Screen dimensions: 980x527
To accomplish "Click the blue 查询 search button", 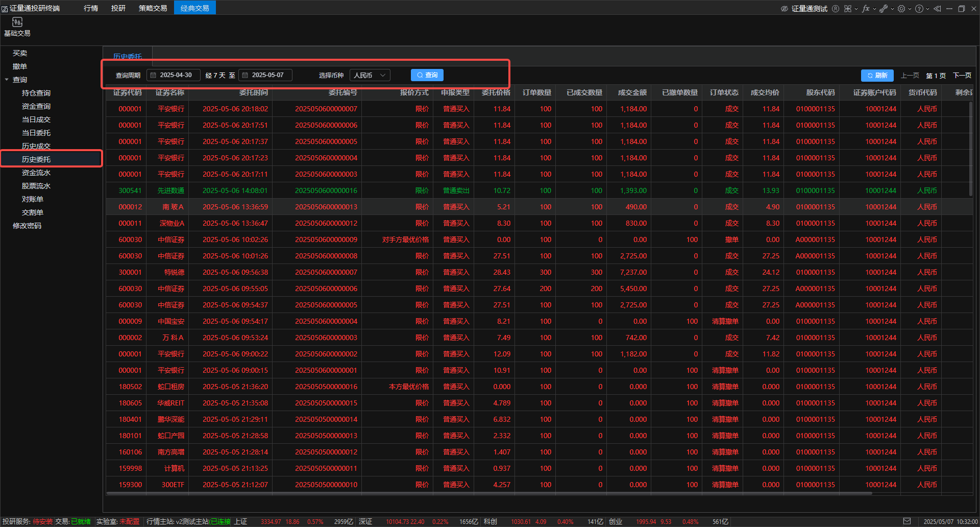I will 427,75.
